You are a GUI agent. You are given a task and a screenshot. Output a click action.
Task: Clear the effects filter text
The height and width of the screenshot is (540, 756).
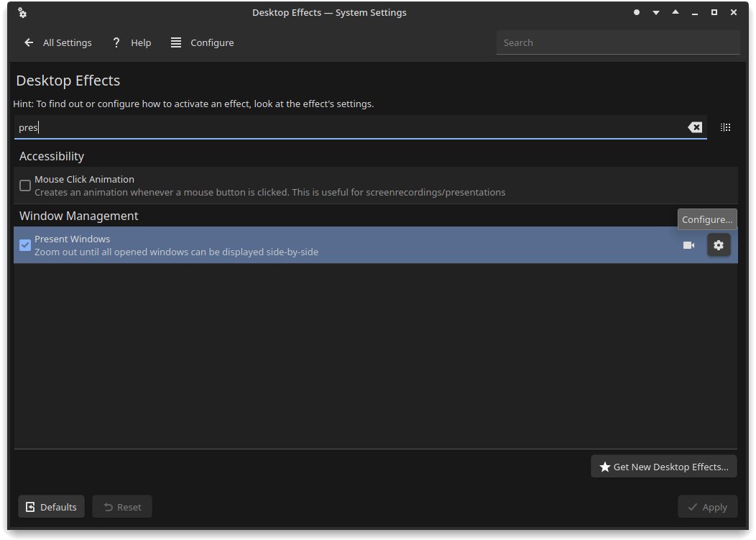[x=695, y=127]
